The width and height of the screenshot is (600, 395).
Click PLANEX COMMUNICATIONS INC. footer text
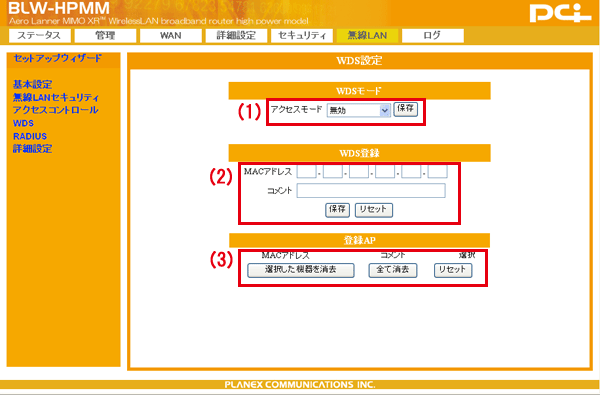tap(300, 385)
